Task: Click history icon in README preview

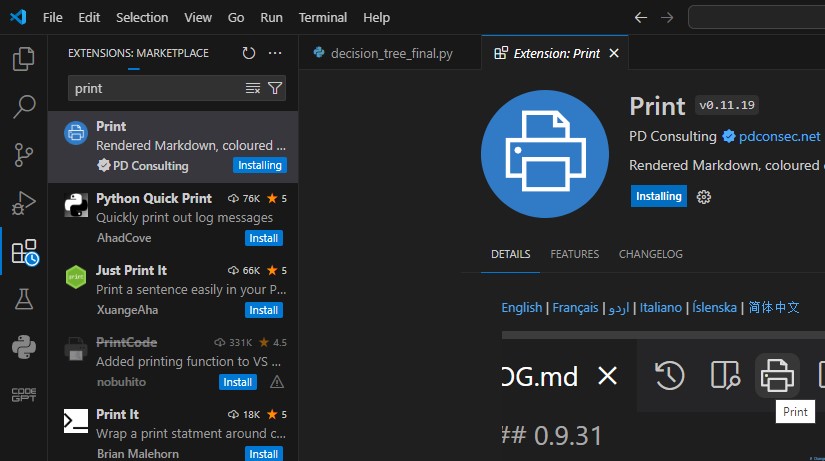Action: tap(670, 375)
